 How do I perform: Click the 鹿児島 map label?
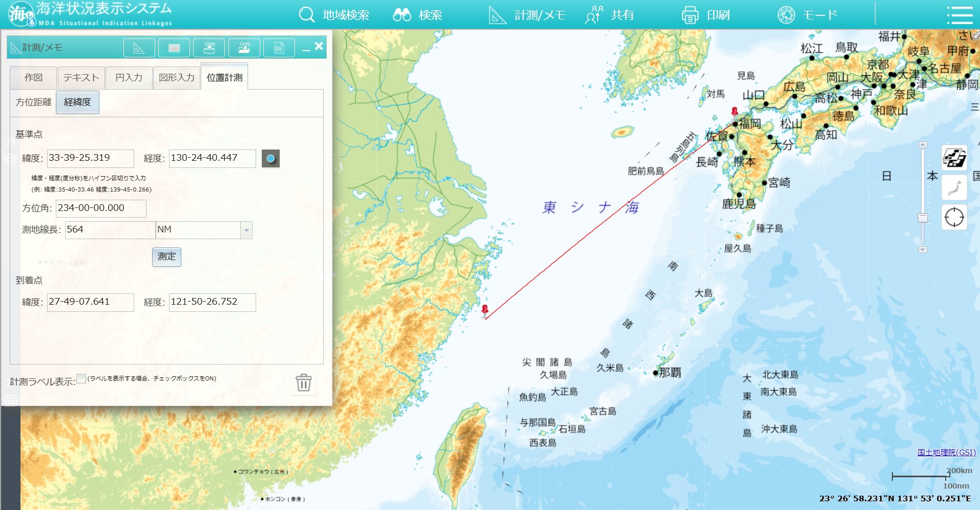pos(739,204)
